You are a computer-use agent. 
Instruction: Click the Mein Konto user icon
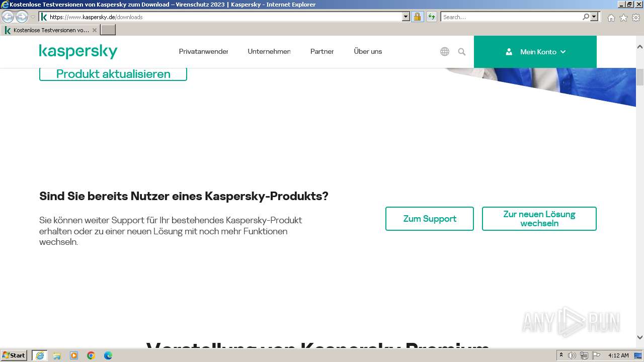coord(509,52)
